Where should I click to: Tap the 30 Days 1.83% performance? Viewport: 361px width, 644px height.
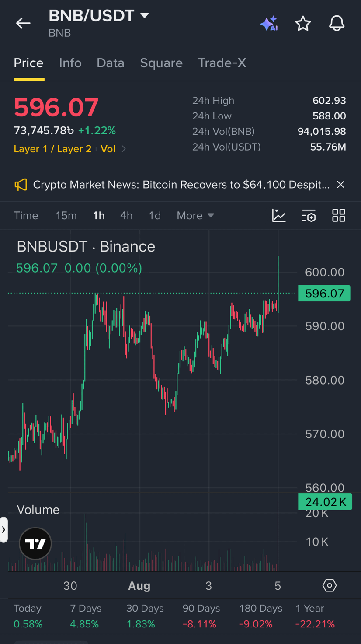pos(145,616)
